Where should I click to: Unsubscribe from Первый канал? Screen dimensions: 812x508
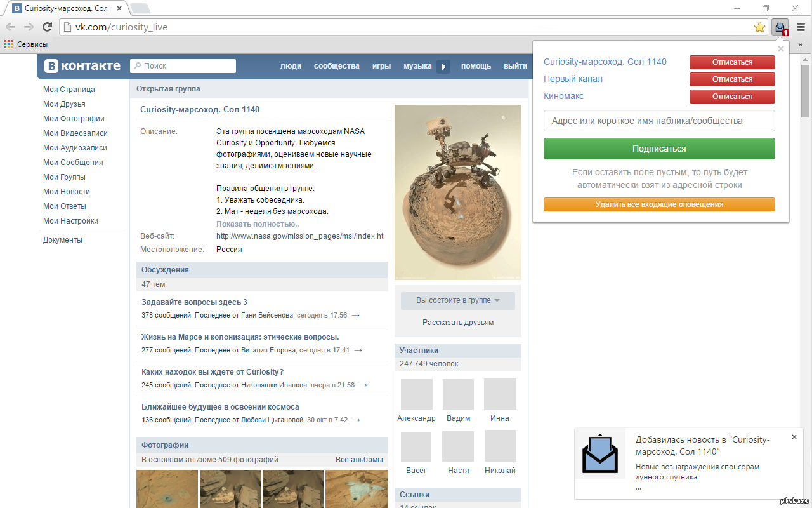(x=731, y=79)
